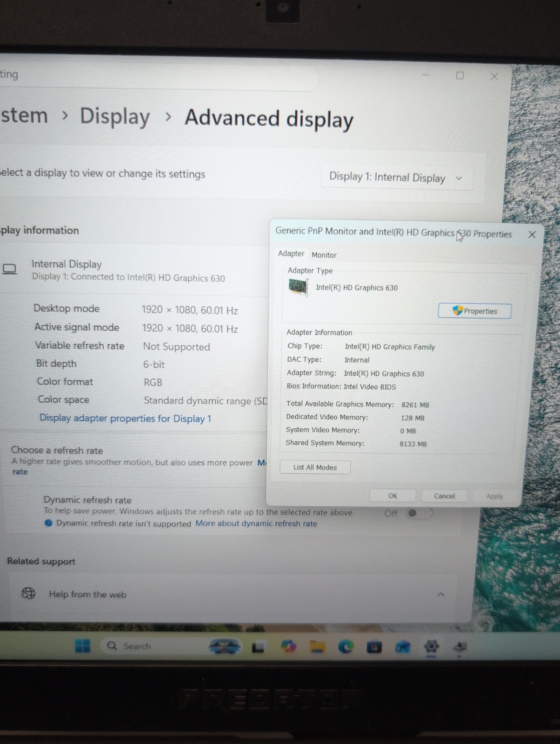Open Display adapter properties for Display 1 link
This screenshot has height=744, width=560.
[x=125, y=418]
